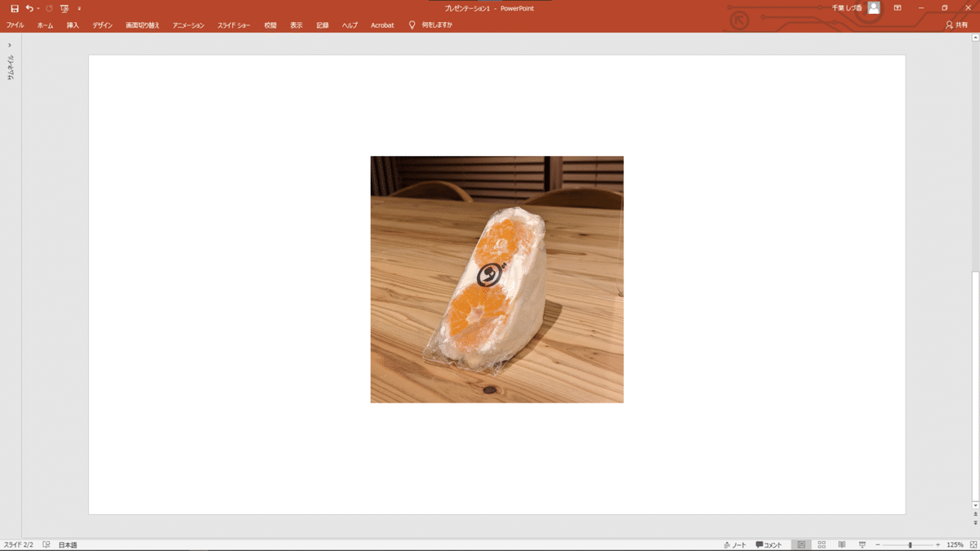980x551 pixels.
Task: Switch to the ホーム ribbon tab
Action: point(45,25)
